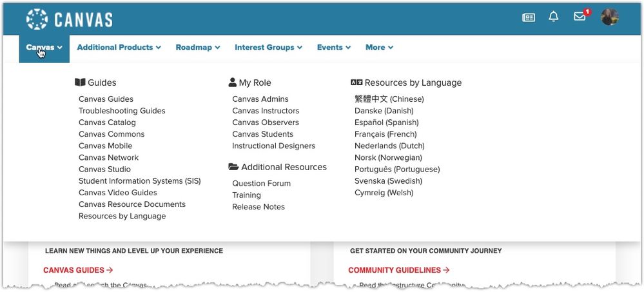
Task: Open the Training link
Action: (x=246, y=195)
